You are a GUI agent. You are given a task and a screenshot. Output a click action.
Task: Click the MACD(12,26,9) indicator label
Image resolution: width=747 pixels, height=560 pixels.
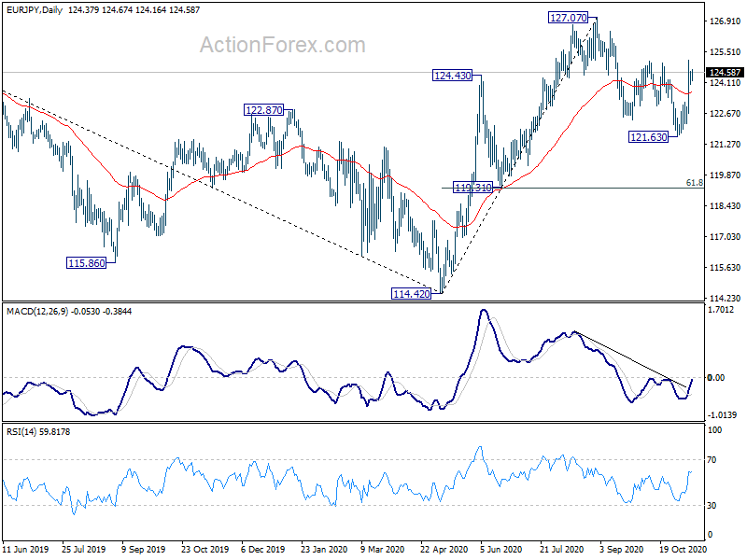[37, 312]
